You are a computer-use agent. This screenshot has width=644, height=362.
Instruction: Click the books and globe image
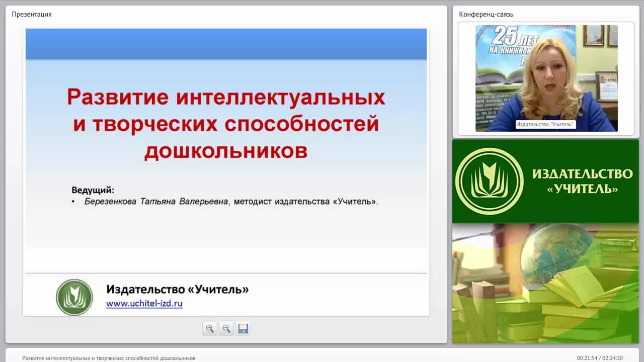click(x=545, y=283)
